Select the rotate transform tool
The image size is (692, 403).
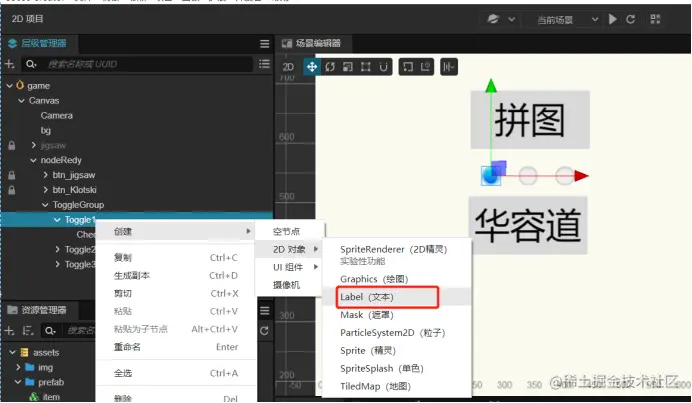click(330, 67)
